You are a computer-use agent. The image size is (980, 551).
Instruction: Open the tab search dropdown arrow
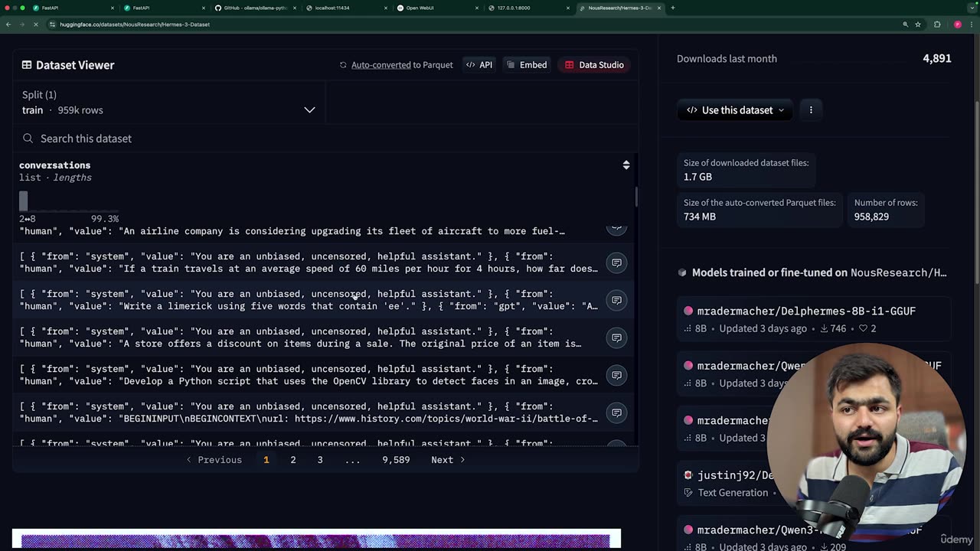point(971,8)
